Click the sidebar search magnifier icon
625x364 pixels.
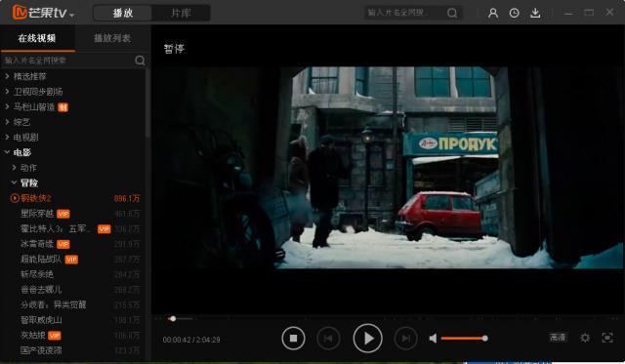coord(140,61)
